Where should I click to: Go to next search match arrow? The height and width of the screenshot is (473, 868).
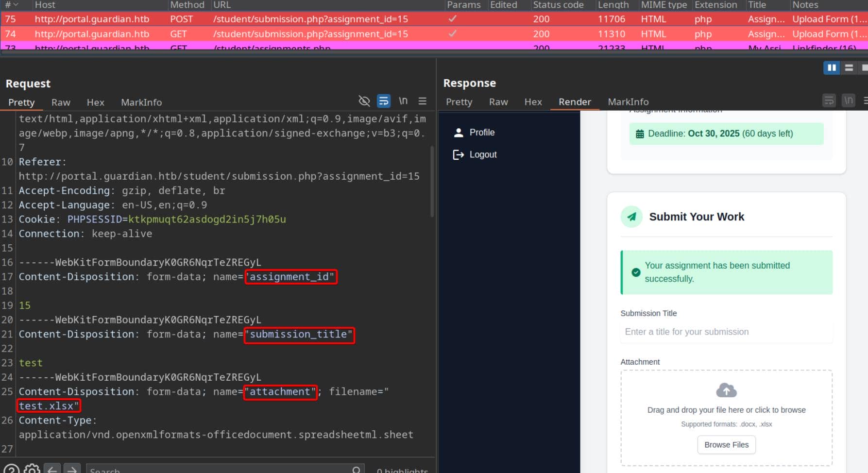72,470
